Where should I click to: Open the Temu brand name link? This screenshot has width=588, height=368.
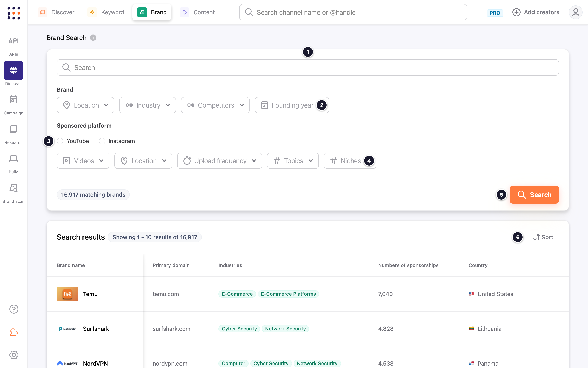(90, 294)
